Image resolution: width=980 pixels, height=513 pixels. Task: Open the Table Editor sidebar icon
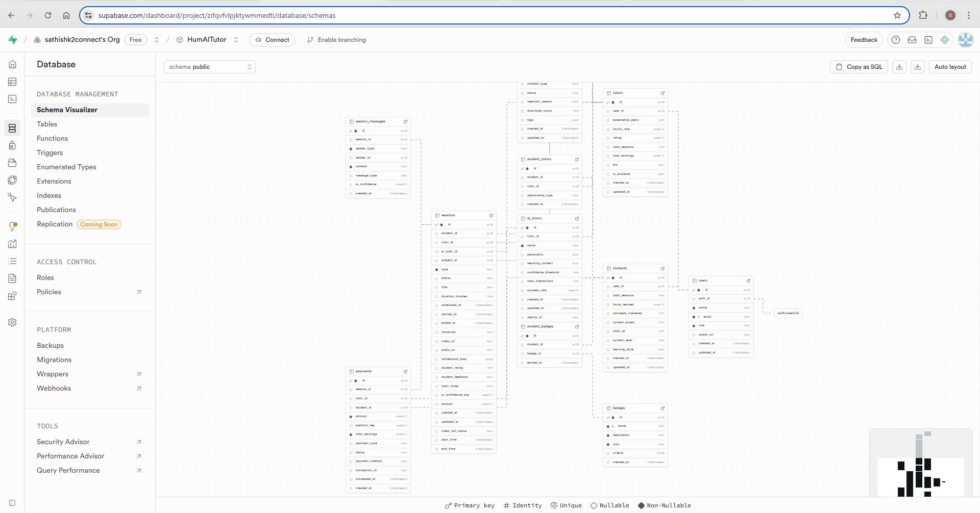[12, 82]
